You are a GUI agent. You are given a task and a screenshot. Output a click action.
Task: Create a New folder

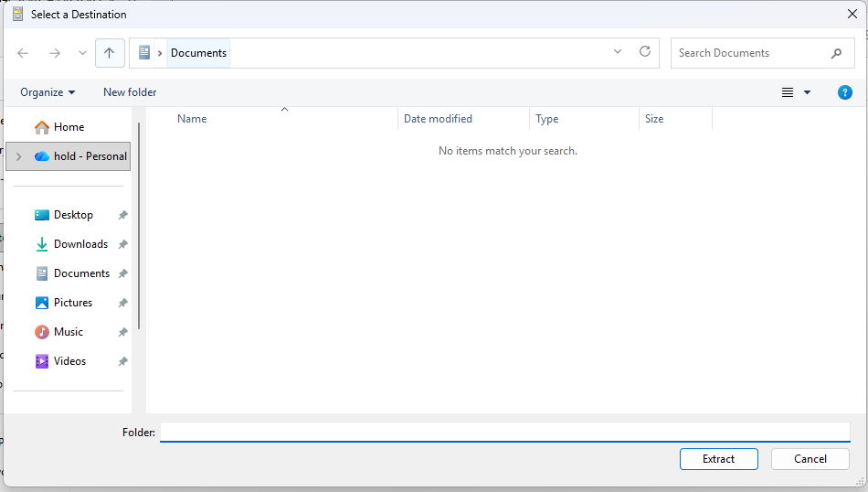point(130,92)
